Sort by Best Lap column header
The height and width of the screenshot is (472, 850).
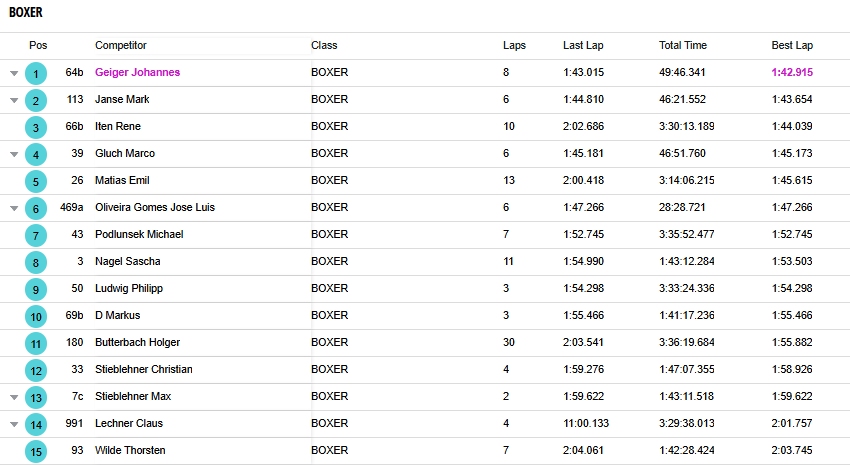click(792, 45)
